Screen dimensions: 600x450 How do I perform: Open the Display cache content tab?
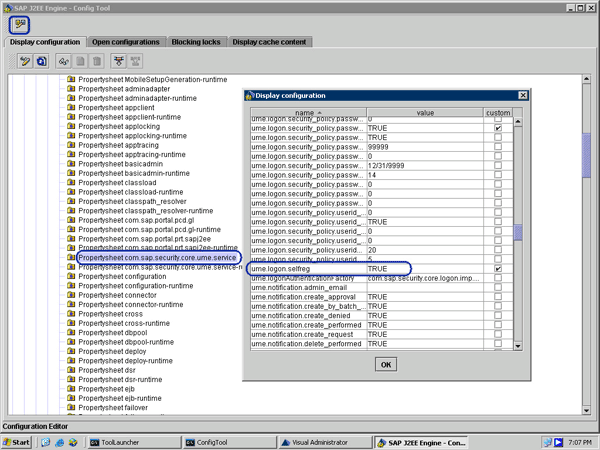tap(269, 42)
